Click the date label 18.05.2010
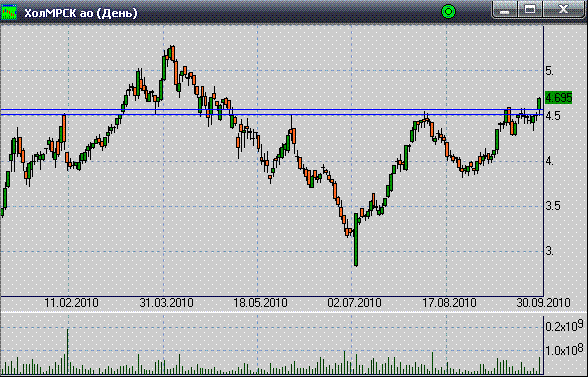 pyautogui.click(x=260, y=303)
